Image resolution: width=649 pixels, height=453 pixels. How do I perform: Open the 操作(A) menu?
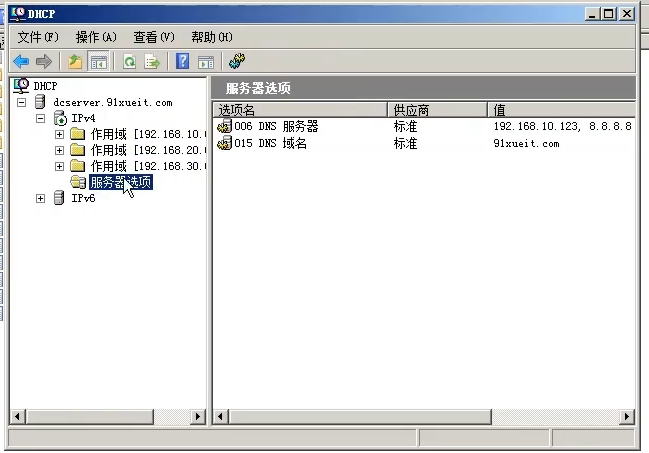[96, 37]
